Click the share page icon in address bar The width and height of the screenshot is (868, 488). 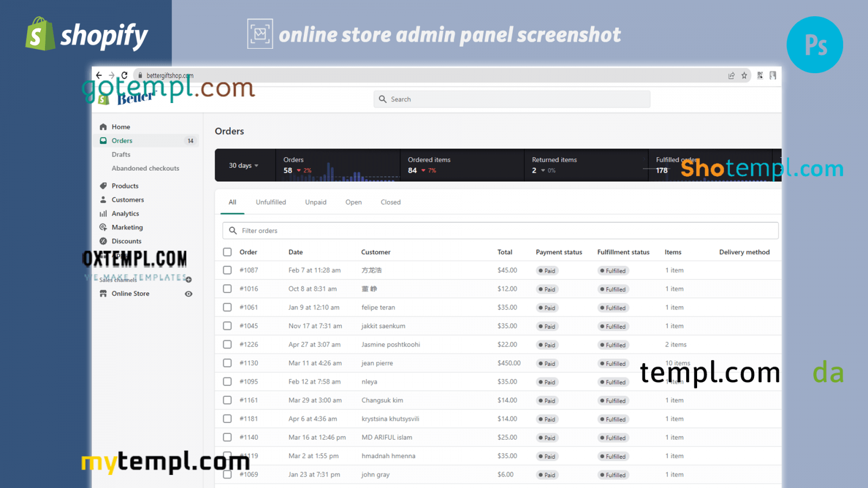[731, 76]
